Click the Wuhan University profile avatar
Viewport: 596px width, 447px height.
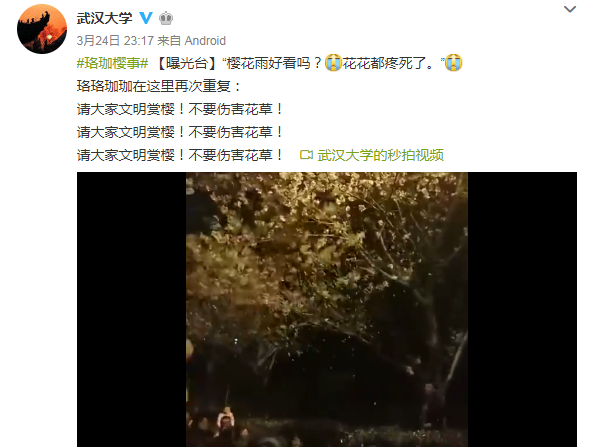click(42, 29)
